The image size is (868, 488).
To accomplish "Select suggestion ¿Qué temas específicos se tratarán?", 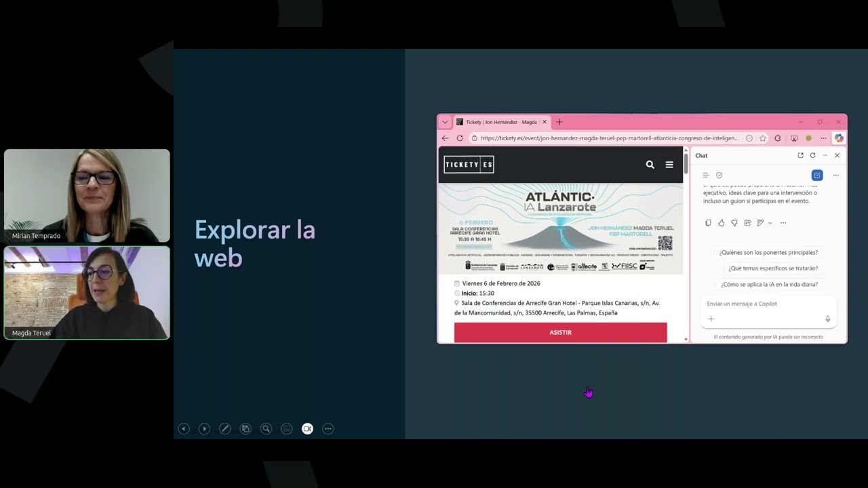I will click(x=773, y=268).
